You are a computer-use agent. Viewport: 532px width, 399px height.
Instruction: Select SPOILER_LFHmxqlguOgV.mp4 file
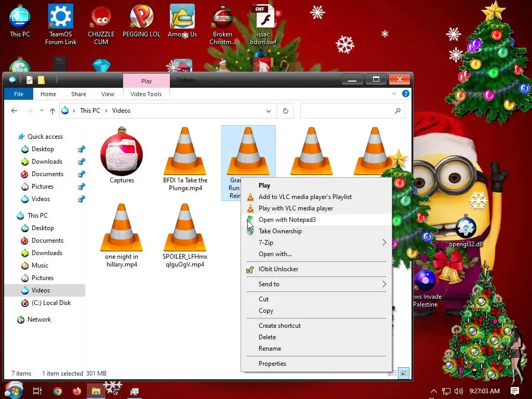click(185, 235)
